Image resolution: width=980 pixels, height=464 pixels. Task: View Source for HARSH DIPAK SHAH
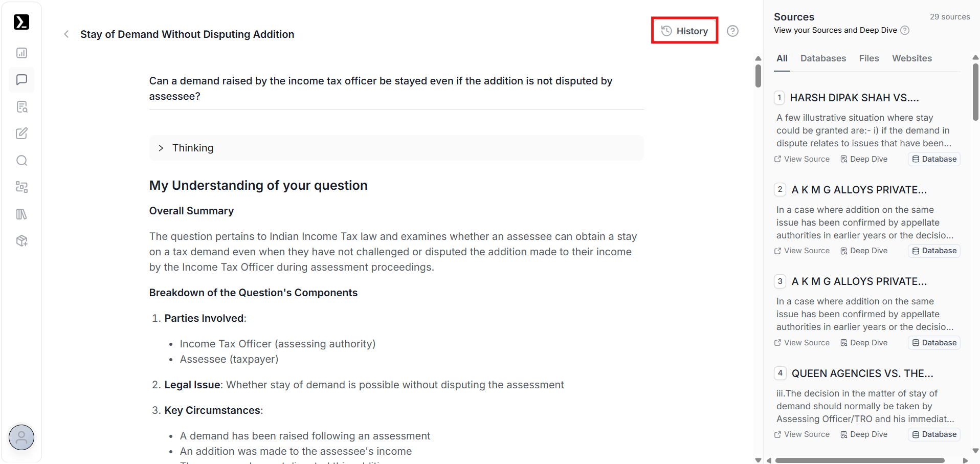pos(802,159)
